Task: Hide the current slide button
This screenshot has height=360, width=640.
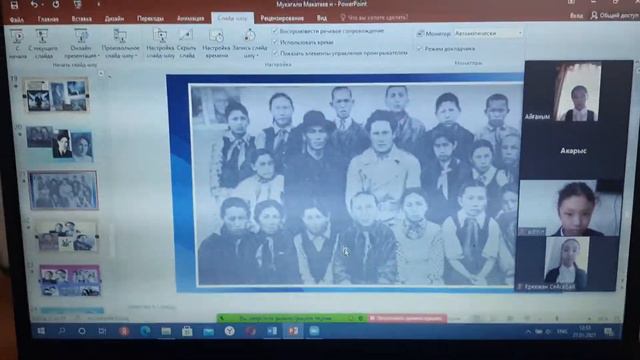Action: (187, 44)
